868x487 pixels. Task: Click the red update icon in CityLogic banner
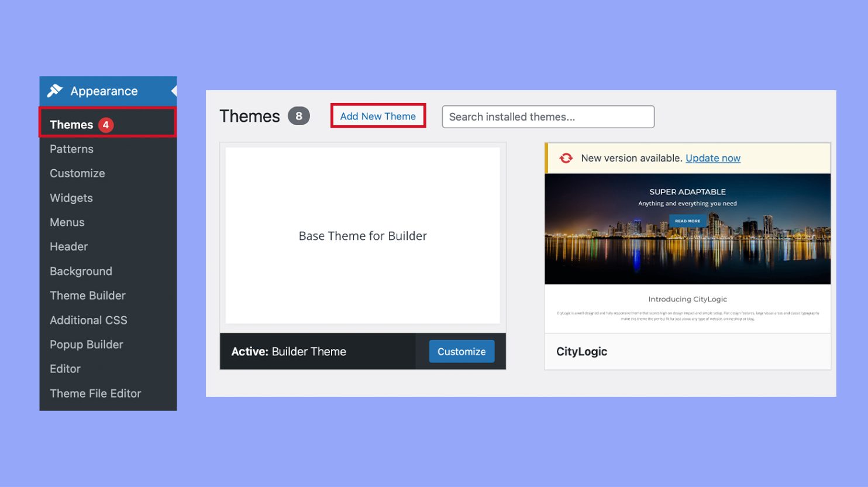tap(566, 158)
